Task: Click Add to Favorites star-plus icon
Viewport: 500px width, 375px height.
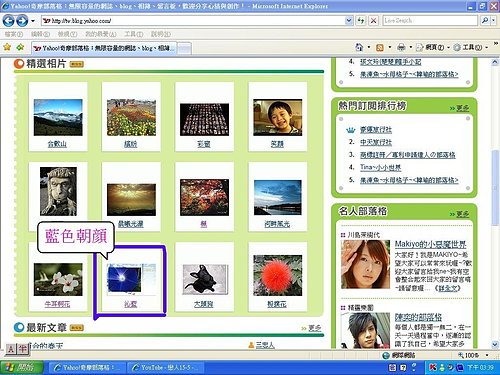Action: pos(20,47)
